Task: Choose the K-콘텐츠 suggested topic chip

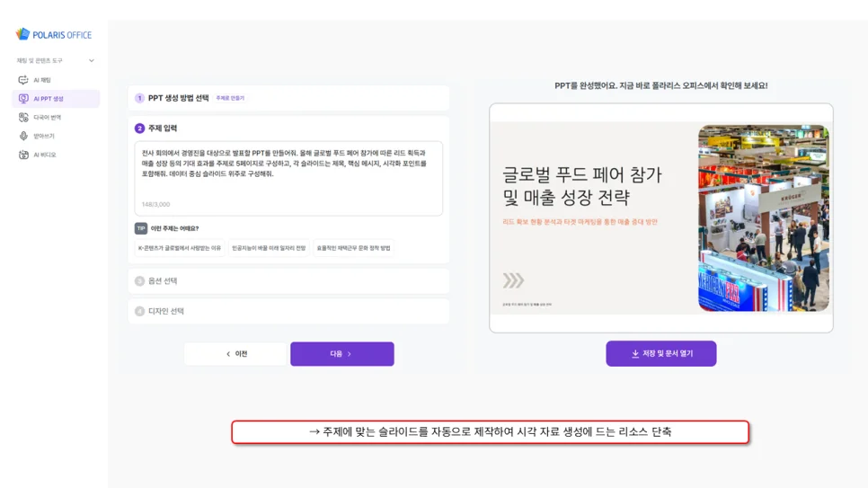Action: (x=180, y=248)
